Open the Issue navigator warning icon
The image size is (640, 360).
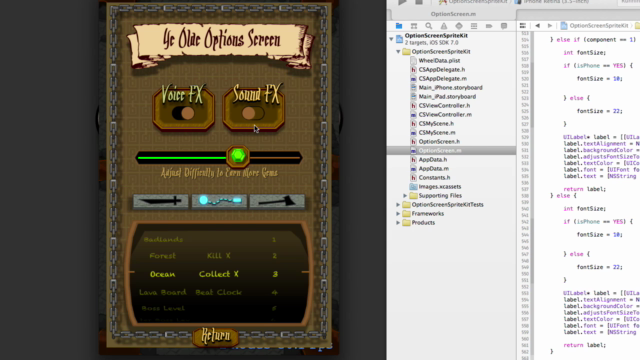[x=444, y=26]
